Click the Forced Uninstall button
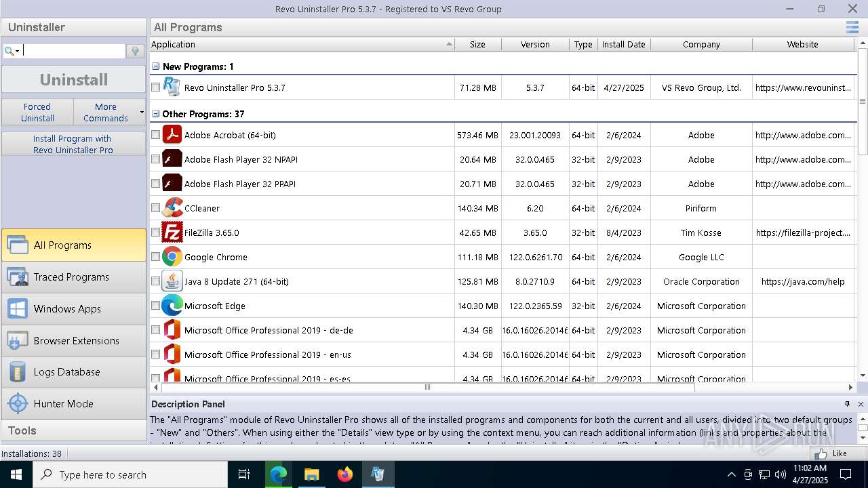Screen dimensions: 868x488 [x=37, y=112]
